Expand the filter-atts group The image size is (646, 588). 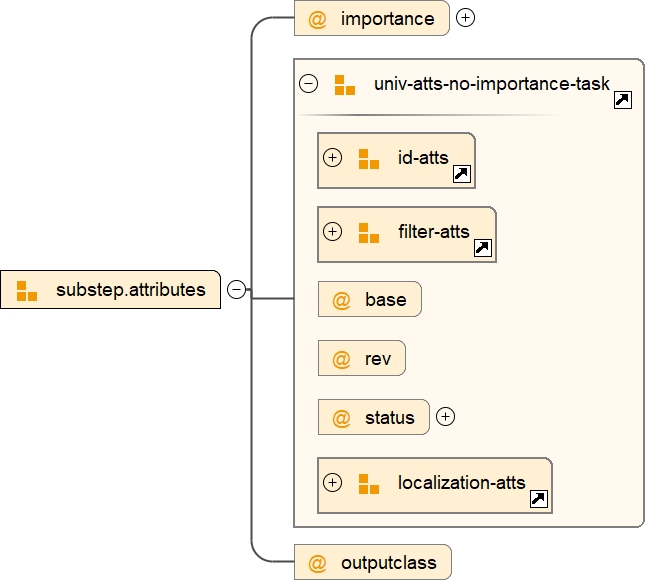332,232
